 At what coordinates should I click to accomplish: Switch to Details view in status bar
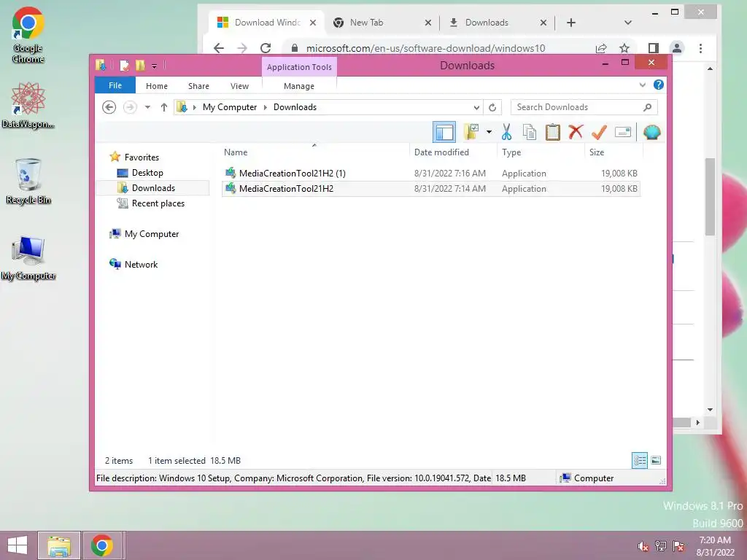[639, 460]
